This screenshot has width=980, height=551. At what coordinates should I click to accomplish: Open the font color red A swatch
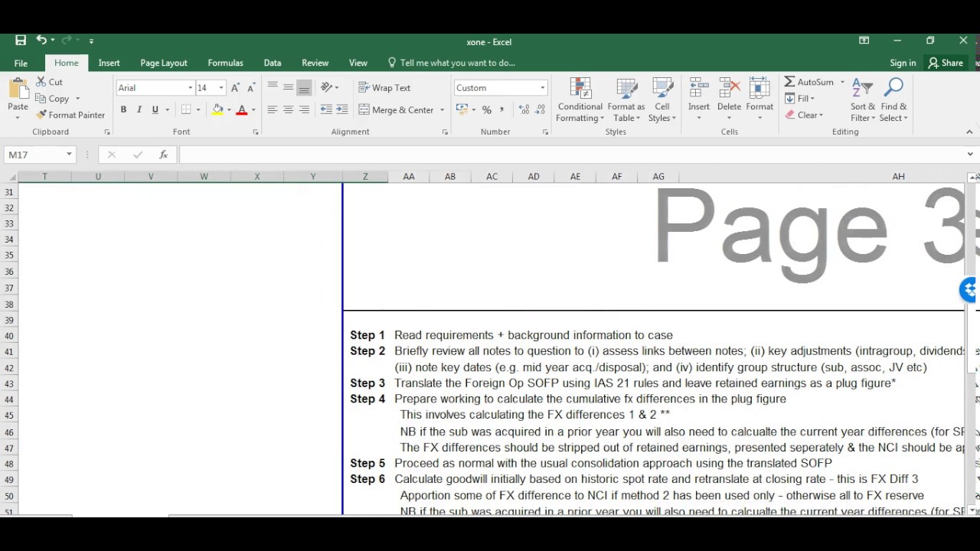pos(242,110)
